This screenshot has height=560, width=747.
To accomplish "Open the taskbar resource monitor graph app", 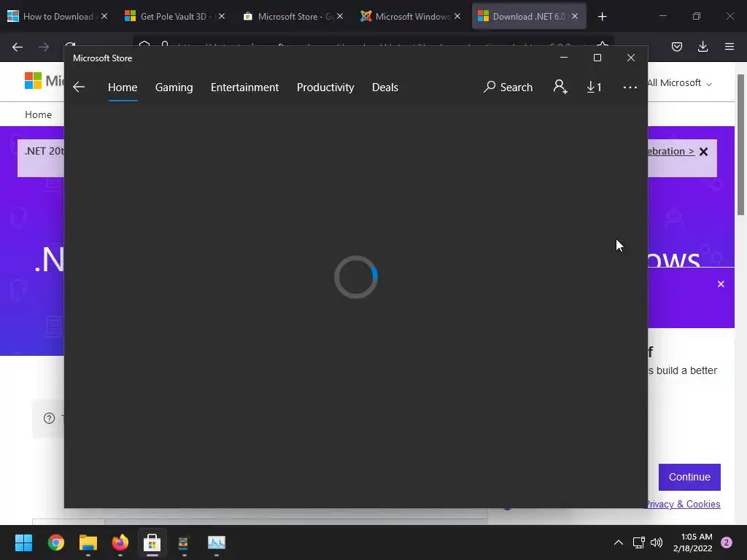I will [216, 542].
